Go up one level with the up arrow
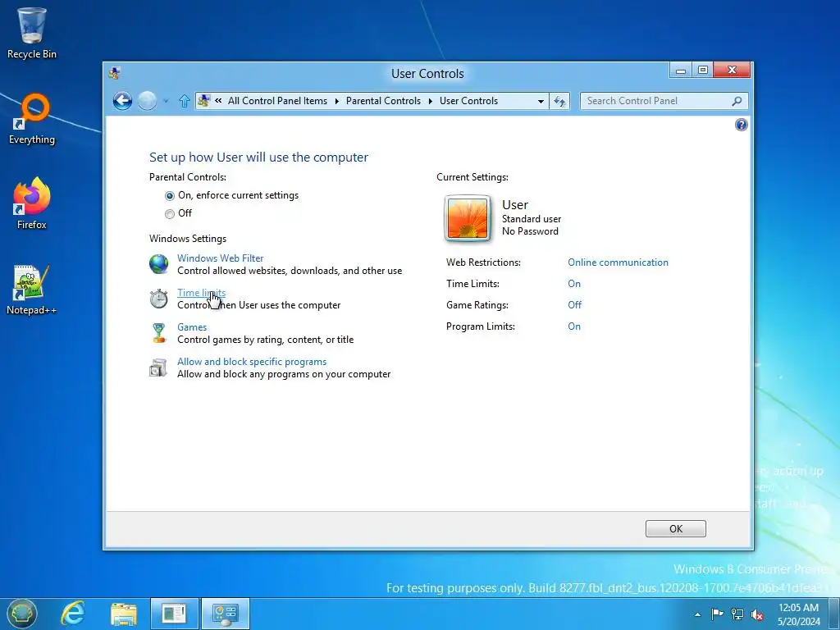 point(185,101)
